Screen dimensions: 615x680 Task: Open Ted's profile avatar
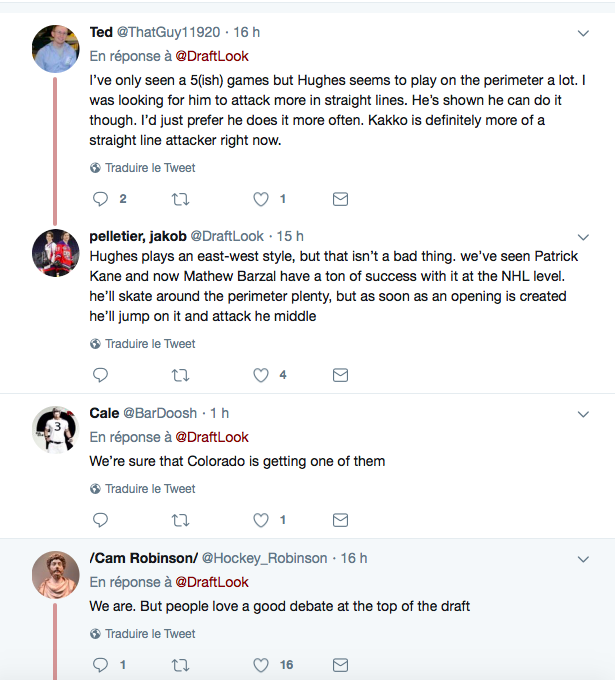56,48
